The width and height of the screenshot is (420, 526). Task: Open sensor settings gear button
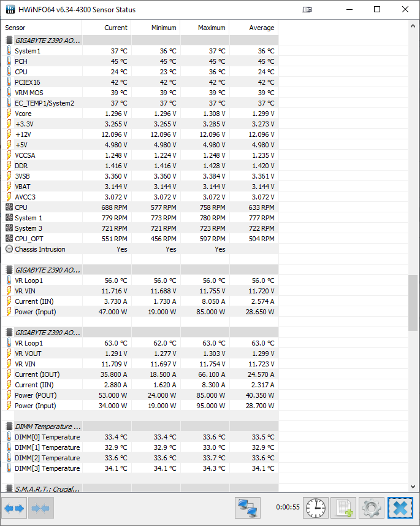(x=372, y=508)
